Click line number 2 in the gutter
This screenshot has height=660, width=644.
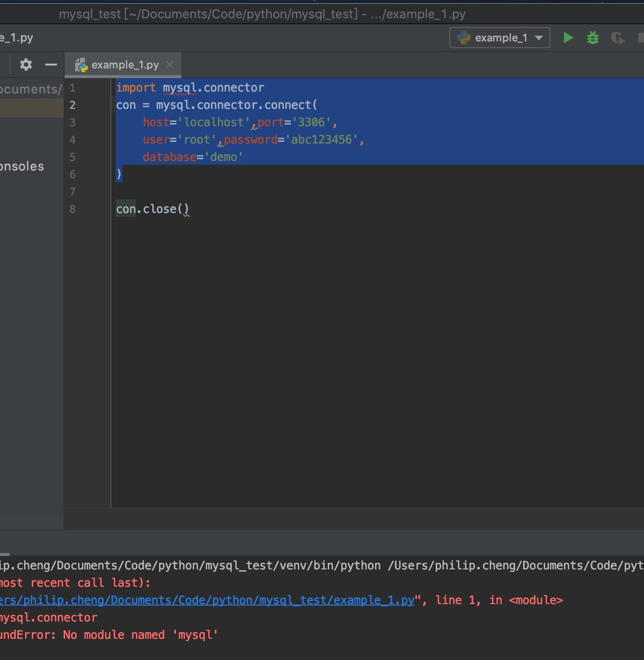[x=72, y=105]
